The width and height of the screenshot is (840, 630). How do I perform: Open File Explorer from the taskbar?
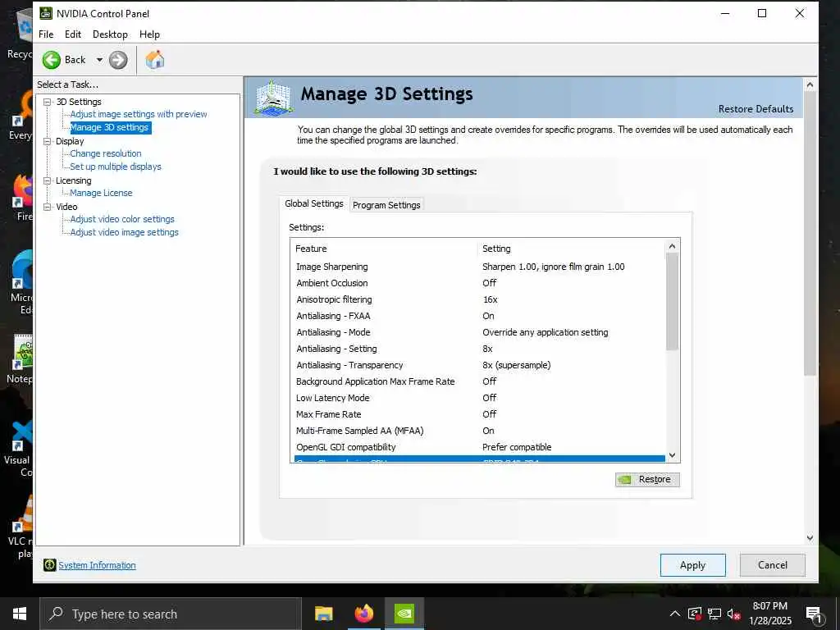click(x=323, y=614)
